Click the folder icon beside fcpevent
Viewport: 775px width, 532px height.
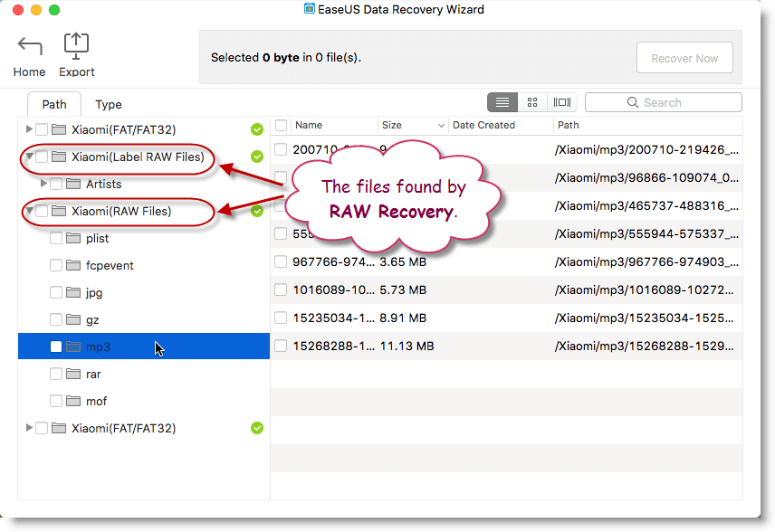(73, 265)
